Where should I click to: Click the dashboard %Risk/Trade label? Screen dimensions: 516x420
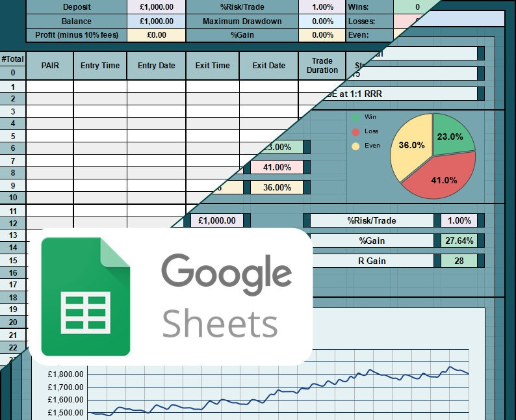[372, 220]
